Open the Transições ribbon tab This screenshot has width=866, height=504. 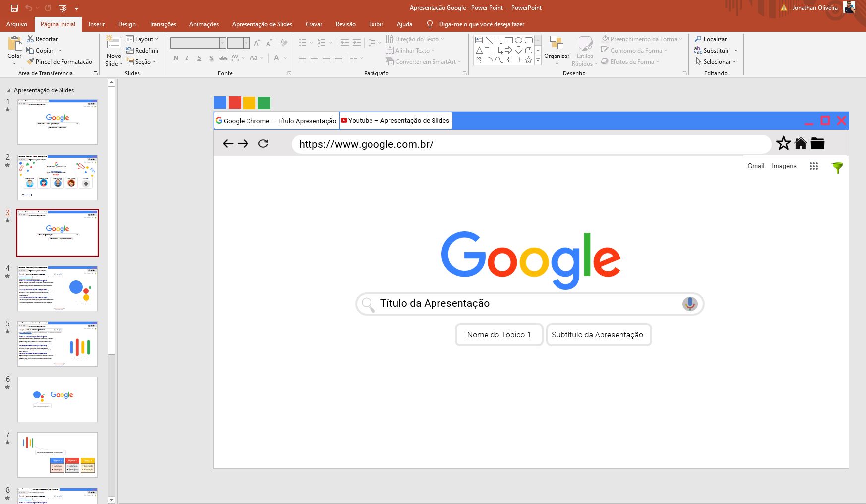coord(163,24)
